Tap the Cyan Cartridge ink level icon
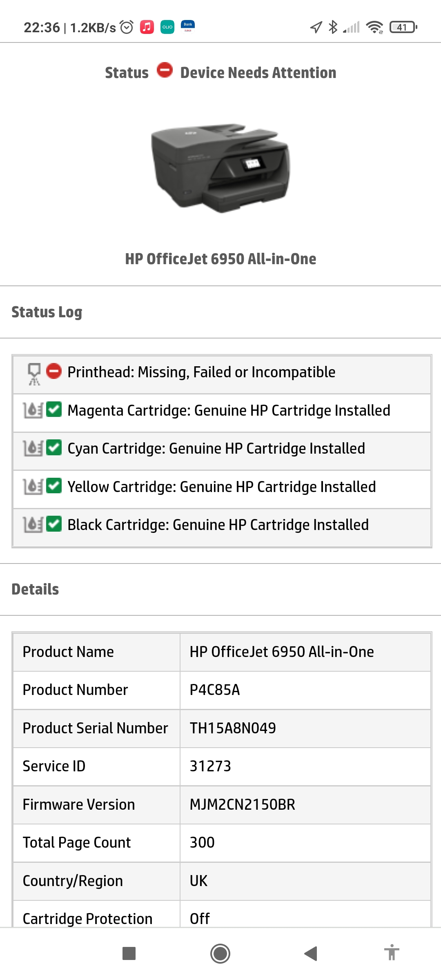This screenshot has width=441, height=980. (x=33, y=448)
